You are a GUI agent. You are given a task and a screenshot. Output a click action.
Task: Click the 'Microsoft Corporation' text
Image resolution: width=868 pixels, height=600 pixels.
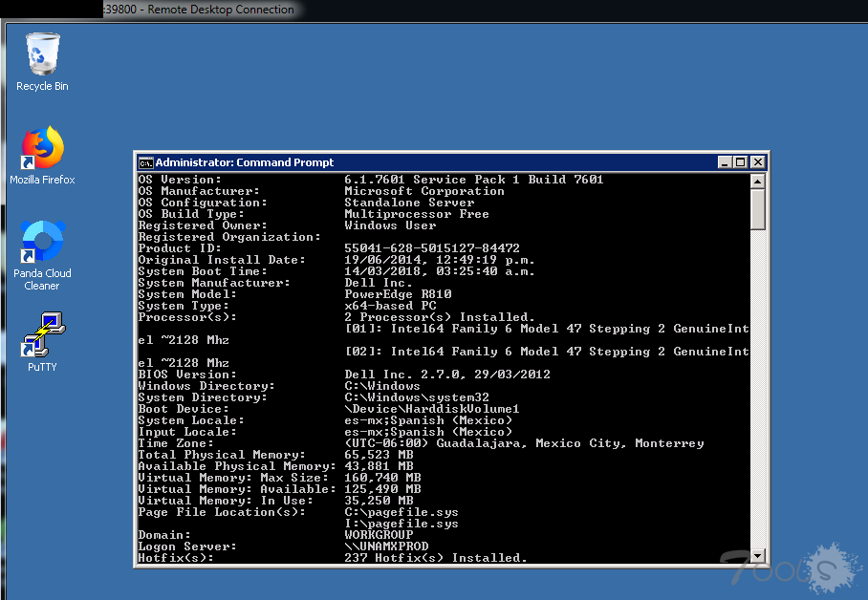(424, 191)
